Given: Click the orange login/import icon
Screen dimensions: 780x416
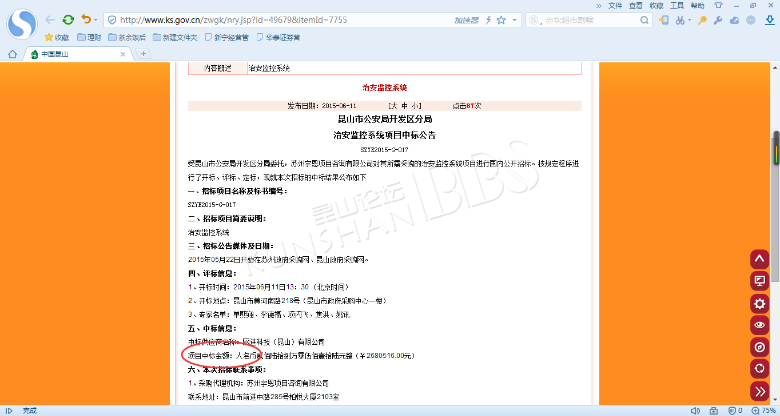Looking at the screenshot, I should [664, 20].
